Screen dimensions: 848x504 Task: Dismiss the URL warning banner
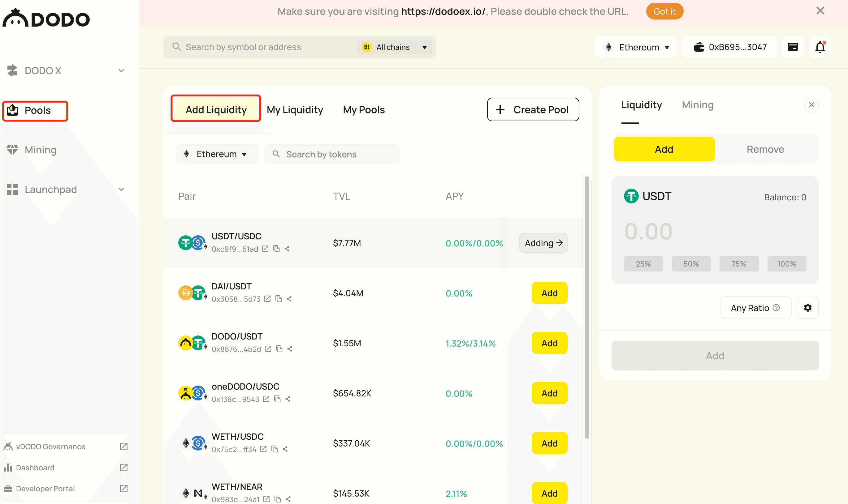tap(820, 11)
